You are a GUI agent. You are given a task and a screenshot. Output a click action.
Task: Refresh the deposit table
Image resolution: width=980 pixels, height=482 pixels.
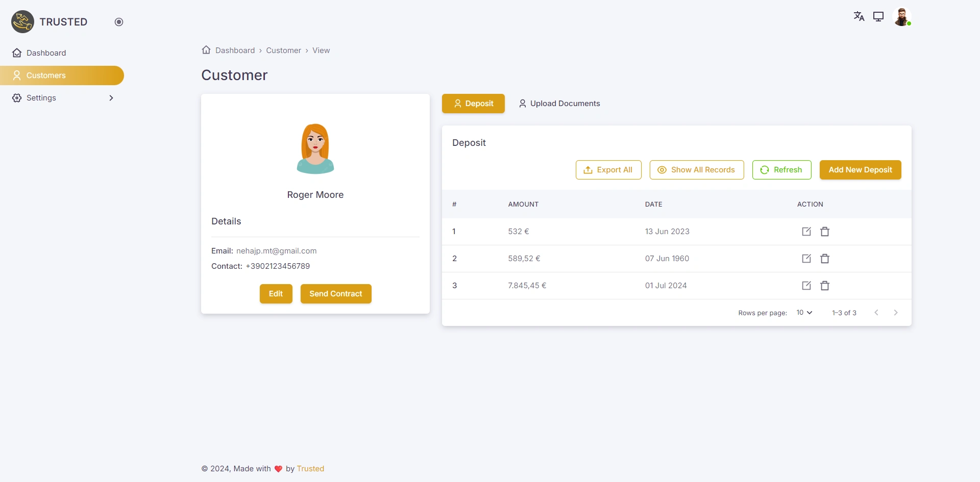pos(782,170)
